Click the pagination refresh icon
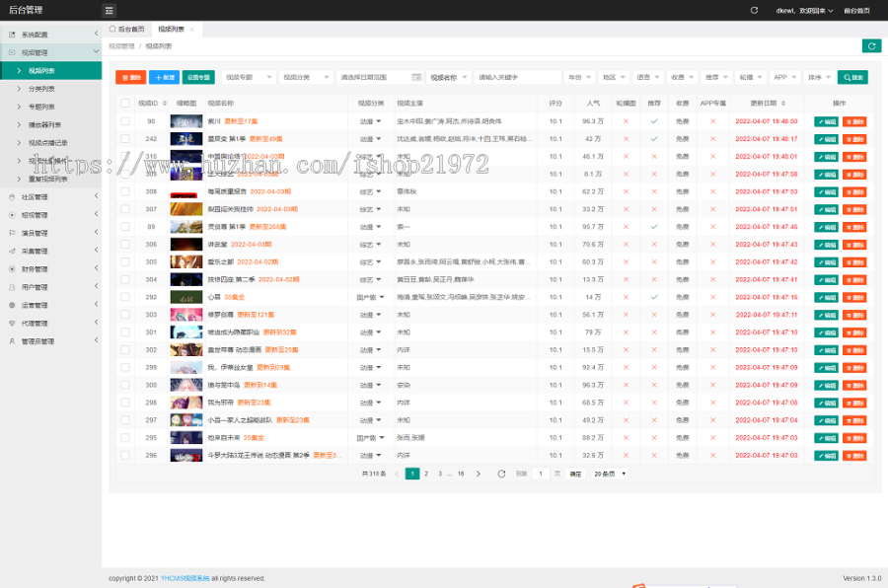888x588 pixels. pos(501,474)
